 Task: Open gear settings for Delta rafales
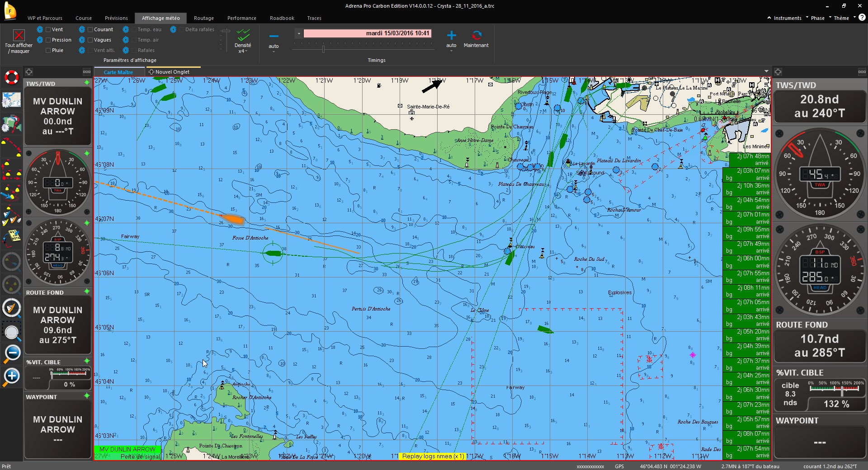pyautogui.click(x=173, y=29)
